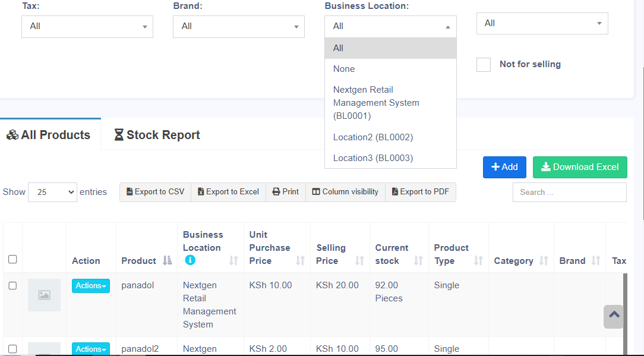Change the Show entries count dropdown
The image size is (644, 356).
(x=52, y=192)
